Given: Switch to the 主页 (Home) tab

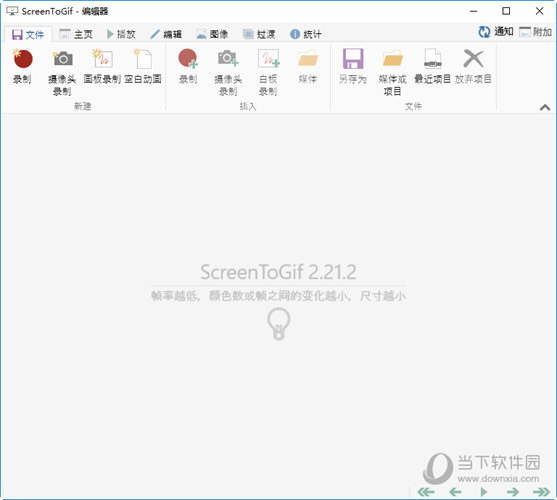Looking at the screenshot, I should (x=76, y=34).
